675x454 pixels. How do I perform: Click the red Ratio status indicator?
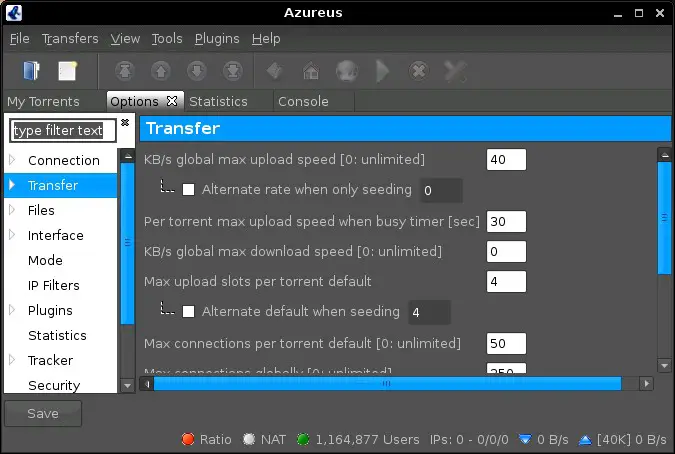tap(188, 439)
